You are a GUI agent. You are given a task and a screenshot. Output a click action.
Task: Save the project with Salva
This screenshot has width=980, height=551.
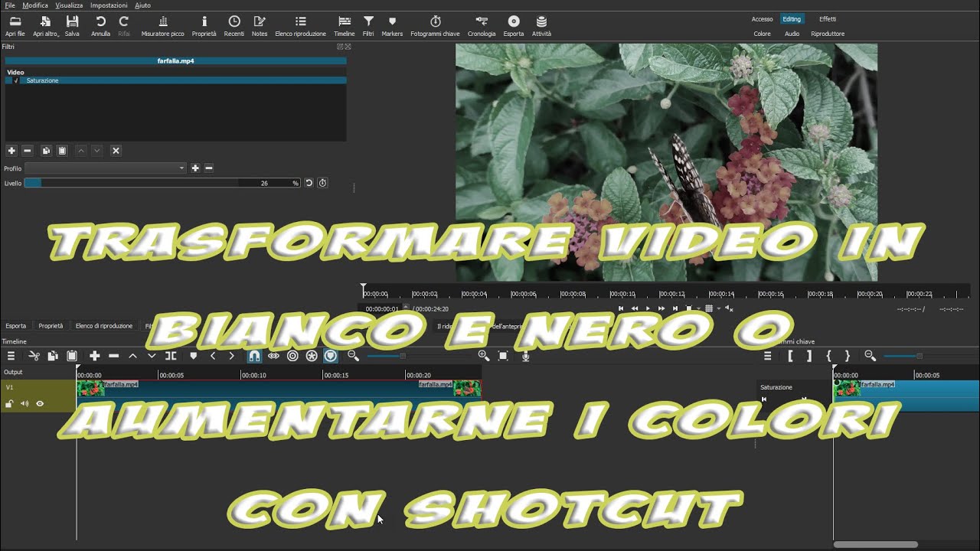coord(72,26)
